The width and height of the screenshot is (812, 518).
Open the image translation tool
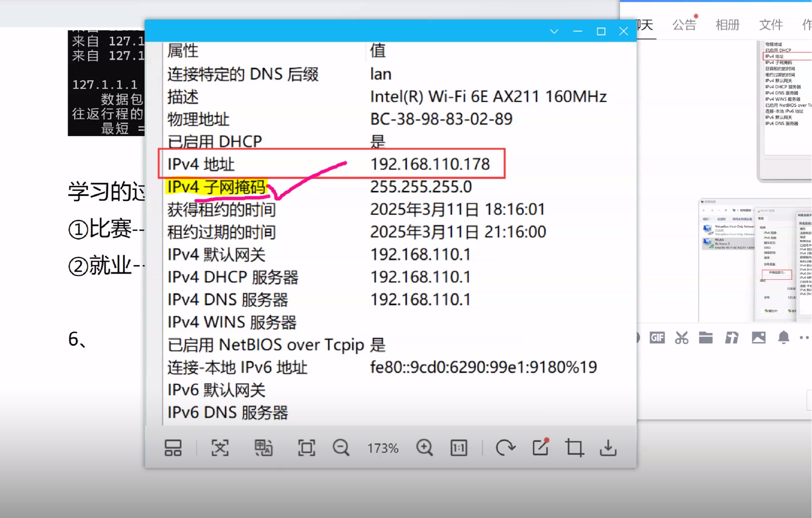(264, 448)
